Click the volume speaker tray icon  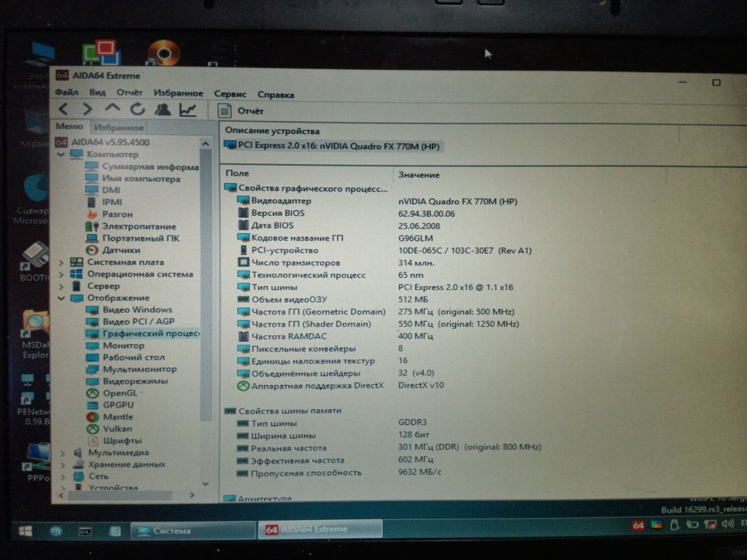(x=727, y=524)
